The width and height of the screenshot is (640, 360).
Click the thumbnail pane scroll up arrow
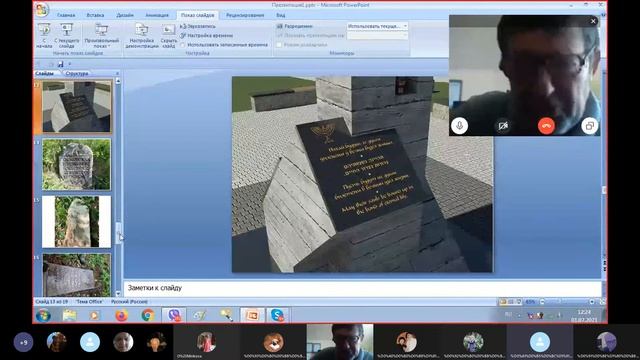pyautogui.click(x=118, y=81)
